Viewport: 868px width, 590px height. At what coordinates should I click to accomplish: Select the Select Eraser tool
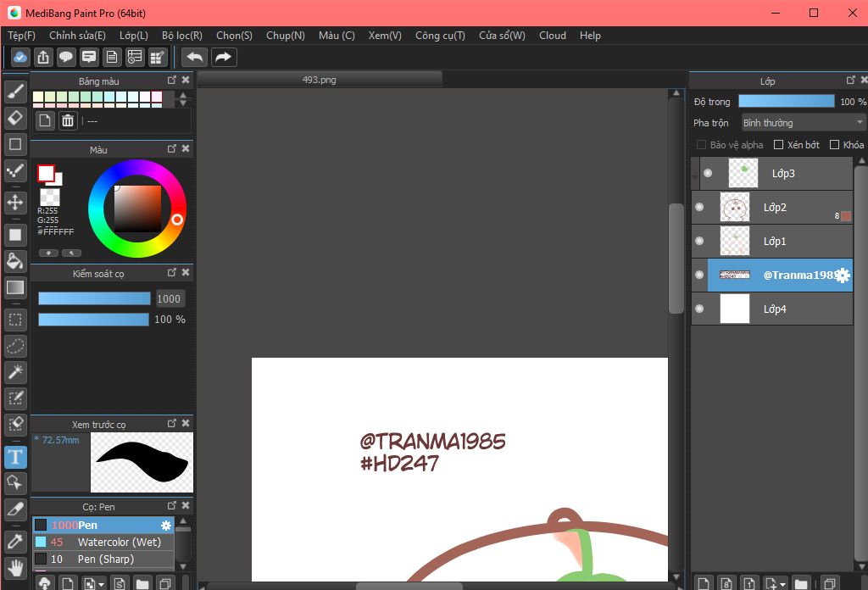tap(15, 425)
